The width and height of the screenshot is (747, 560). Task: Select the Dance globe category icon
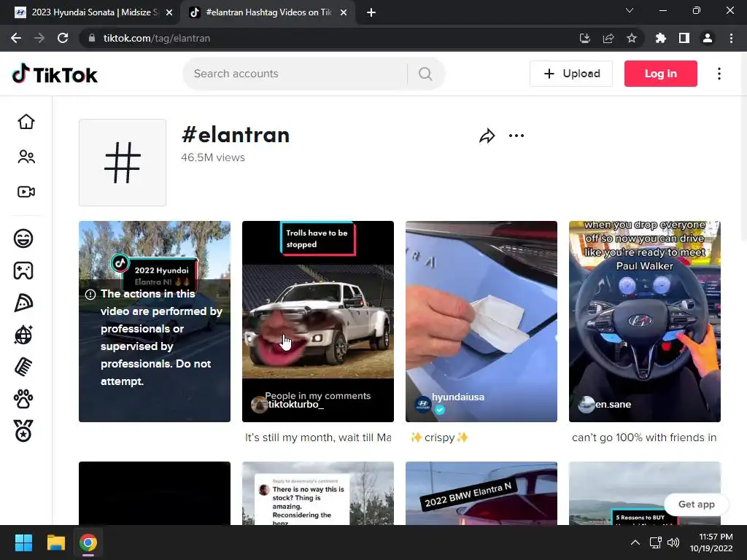point(23,335)
